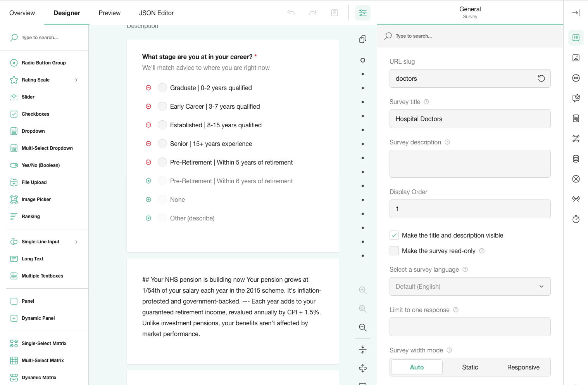Select the Early Career radio button
Viewport: 588px width, 385px height.
162,106
